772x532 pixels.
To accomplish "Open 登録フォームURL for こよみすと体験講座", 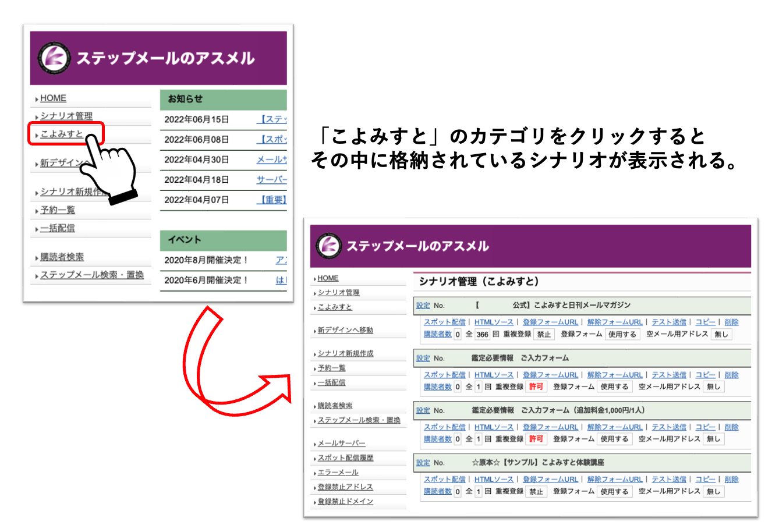I will tap(551, 480).
